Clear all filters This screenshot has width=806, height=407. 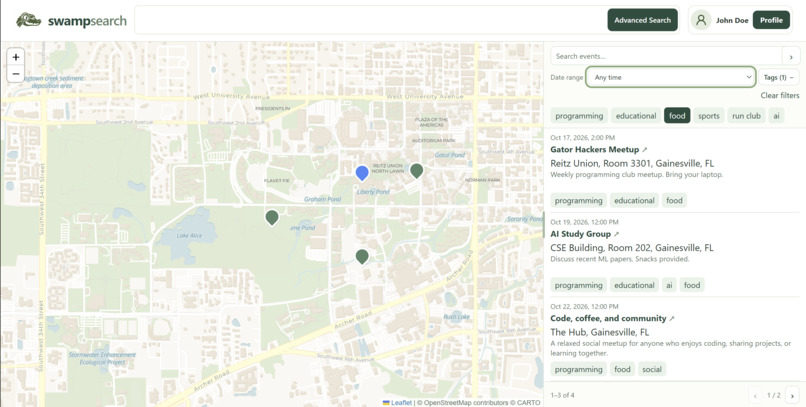780,95
